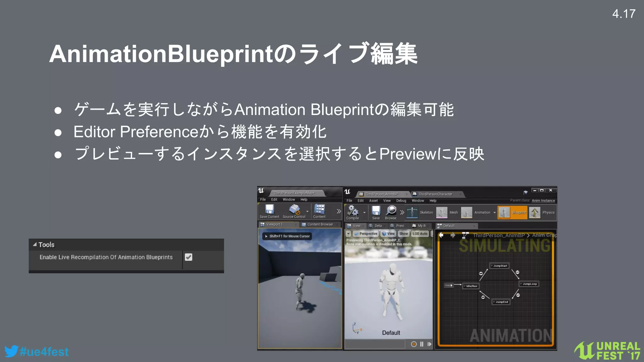Click the Unreal logo in the level editor window

[x=261, y=190]
